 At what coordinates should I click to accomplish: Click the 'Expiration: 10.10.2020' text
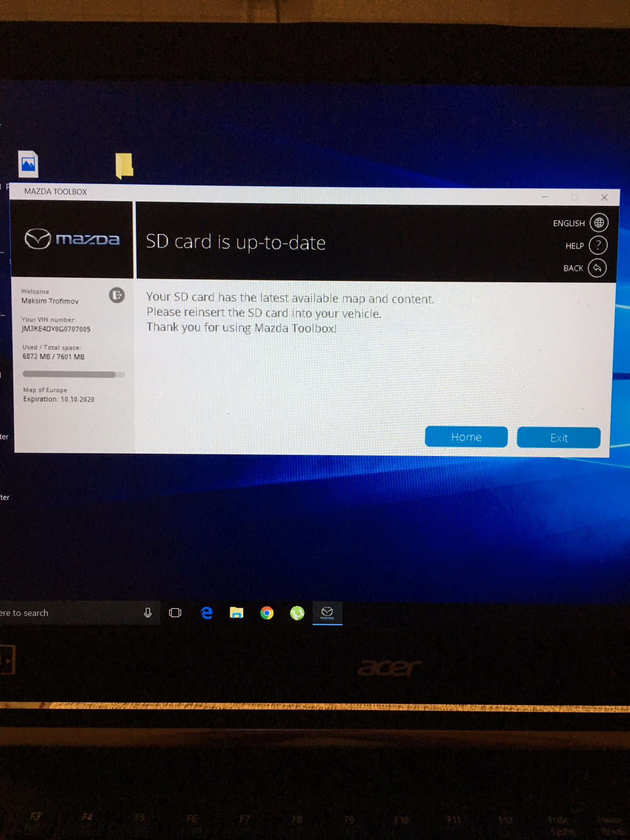click(x=59, y=399)
